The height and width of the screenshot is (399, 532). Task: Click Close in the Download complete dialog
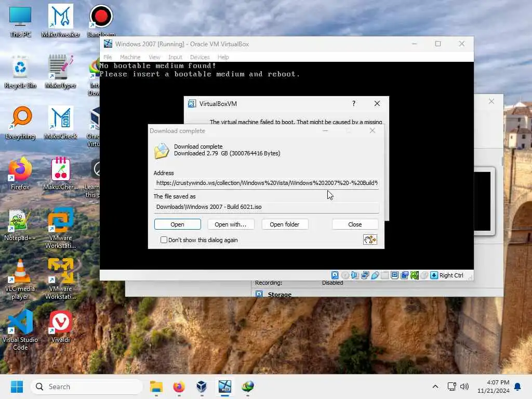click(355, 224)
